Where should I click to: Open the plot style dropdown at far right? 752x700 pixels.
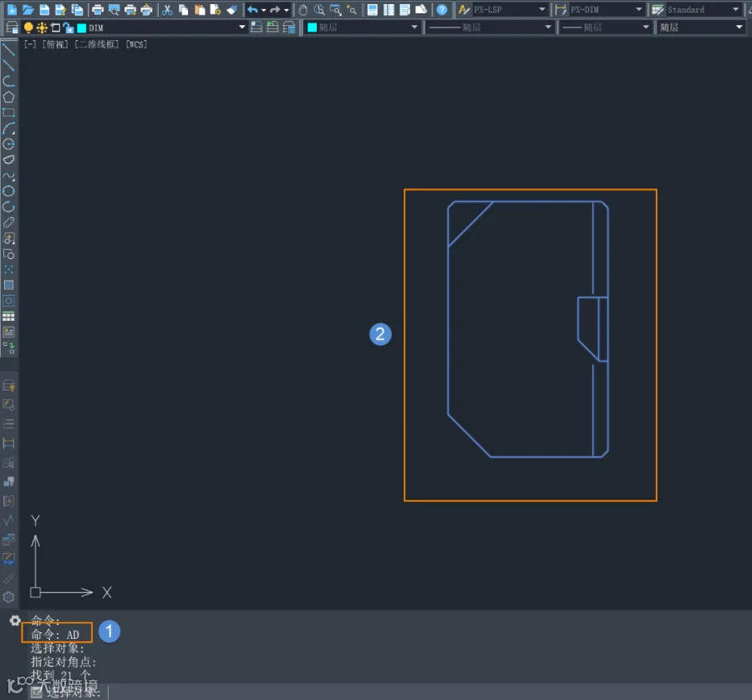[739, 28]
